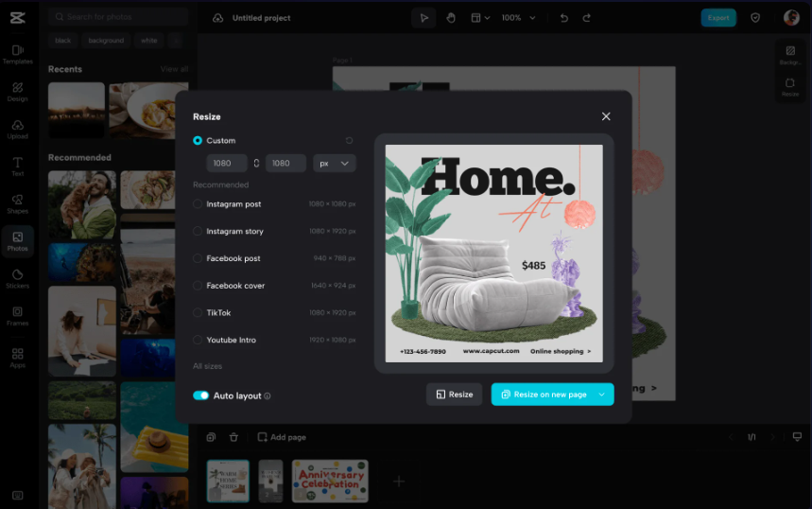This screenshot has height=509, width=812.
Task: Click the Export button
Action: 717,18
